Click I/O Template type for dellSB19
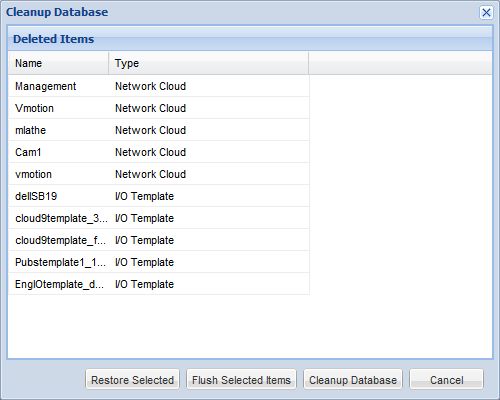500x400 pixels. (x=144, y=196)
